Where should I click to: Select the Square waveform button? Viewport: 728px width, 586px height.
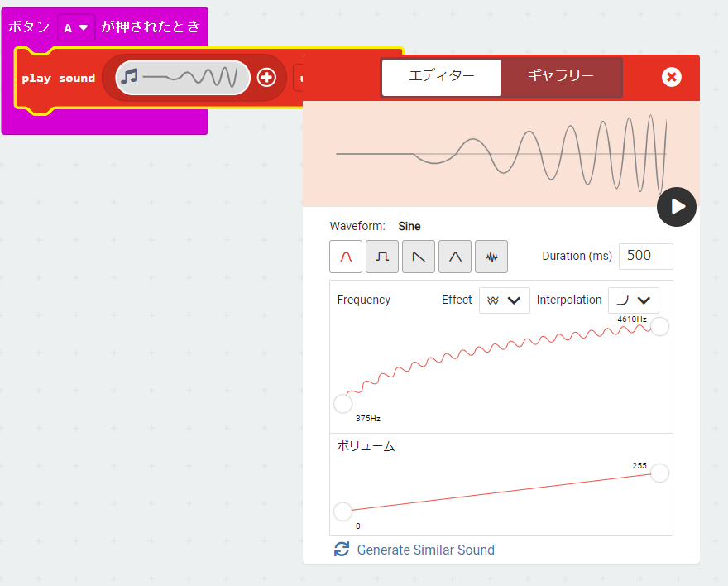[x=382, y=257]
